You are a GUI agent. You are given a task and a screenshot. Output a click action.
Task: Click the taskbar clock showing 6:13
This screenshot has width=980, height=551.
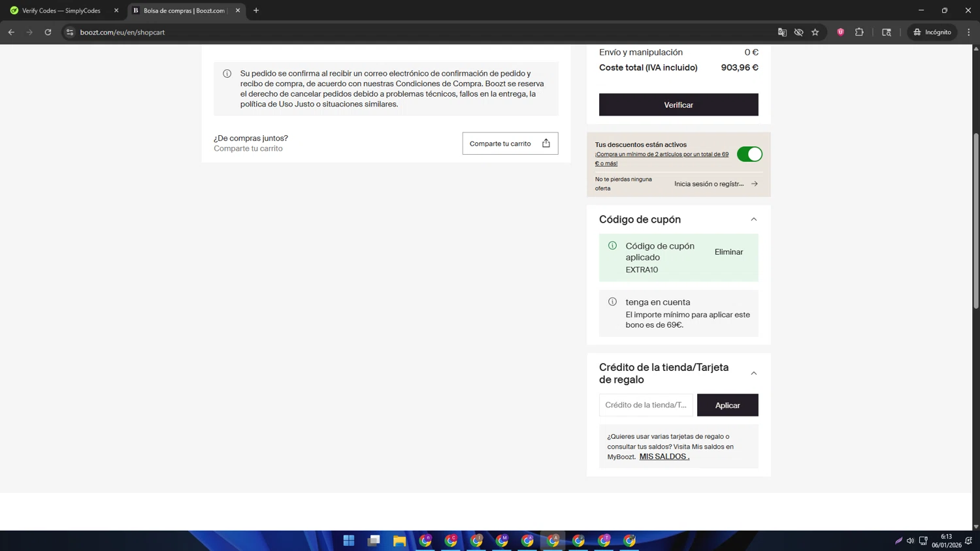coord(946,541)
